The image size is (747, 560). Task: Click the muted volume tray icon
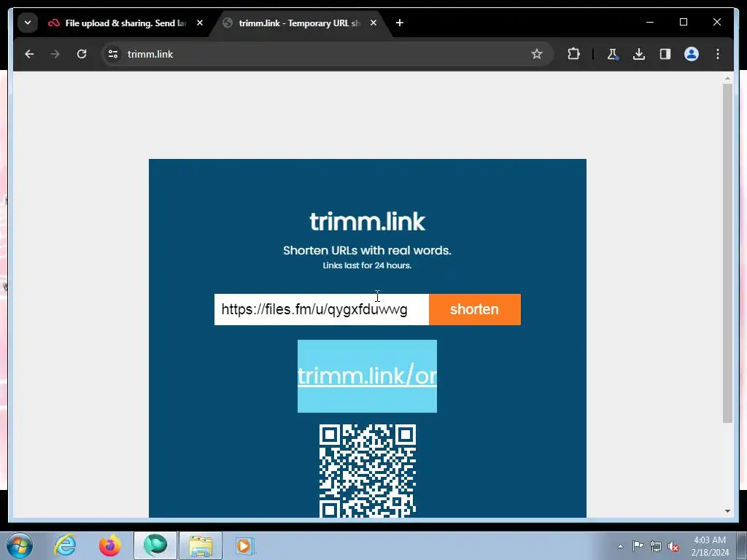(x=673, y=546)
